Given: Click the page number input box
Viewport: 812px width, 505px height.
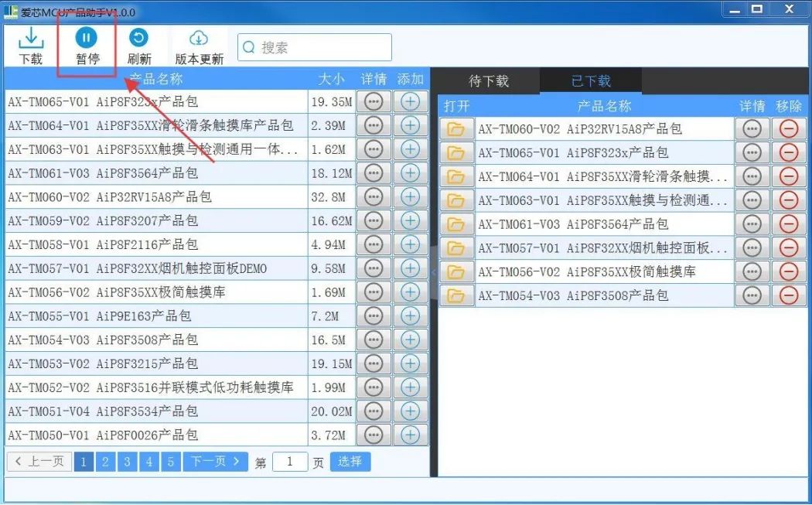Looking at the screenshot, I should click(x=289, y=462).
